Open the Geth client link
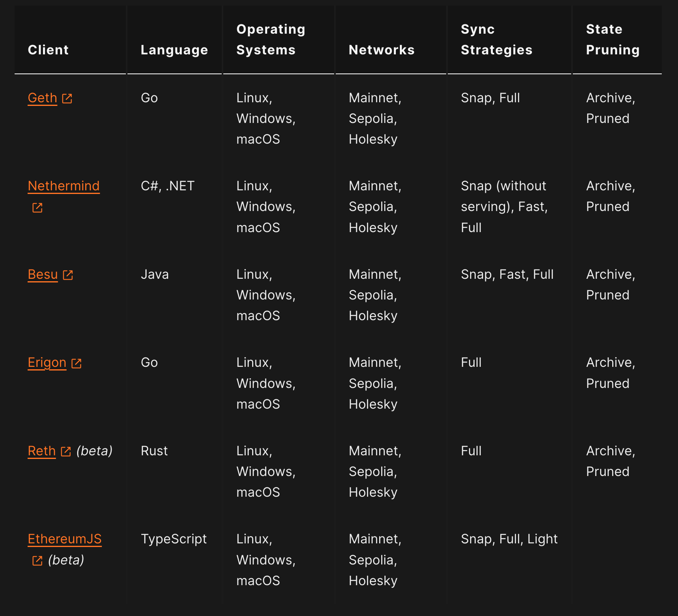 42,98
